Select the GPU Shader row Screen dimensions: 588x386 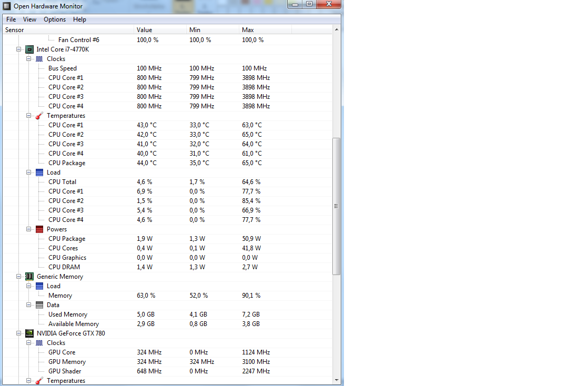[167, 371]
